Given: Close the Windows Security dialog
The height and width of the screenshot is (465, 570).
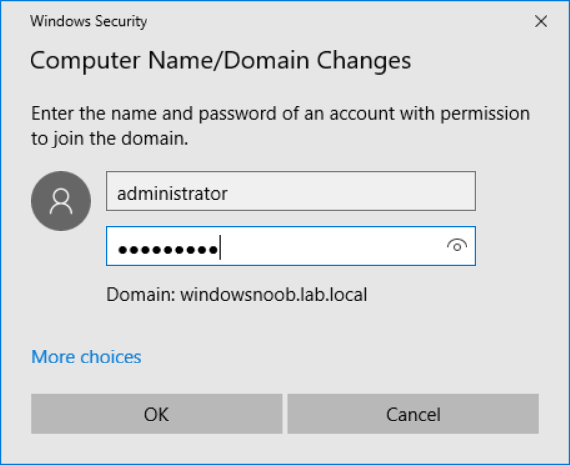Looking at the screenshot, I should tap(541, 21).
